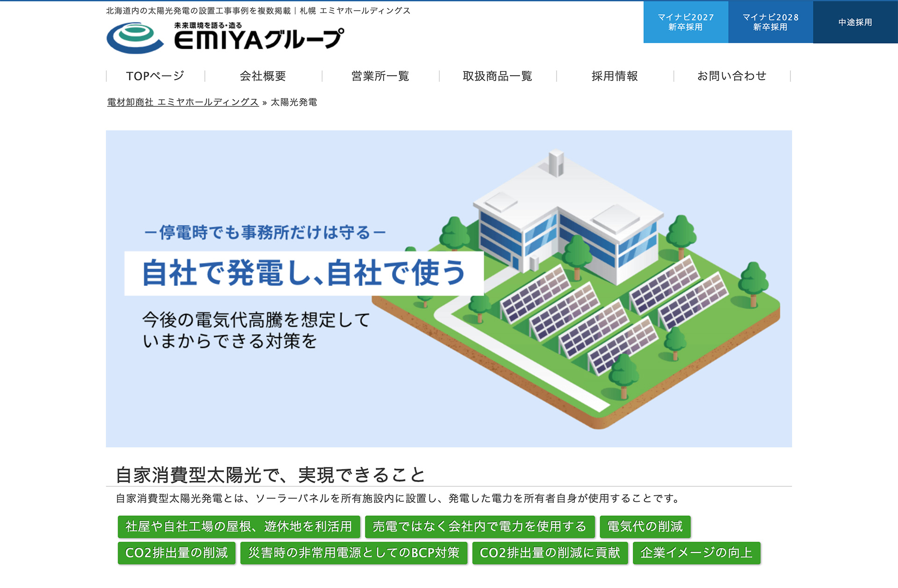Click the 自社で発電し、自社で使う banner headline

[x=304, y=273]
